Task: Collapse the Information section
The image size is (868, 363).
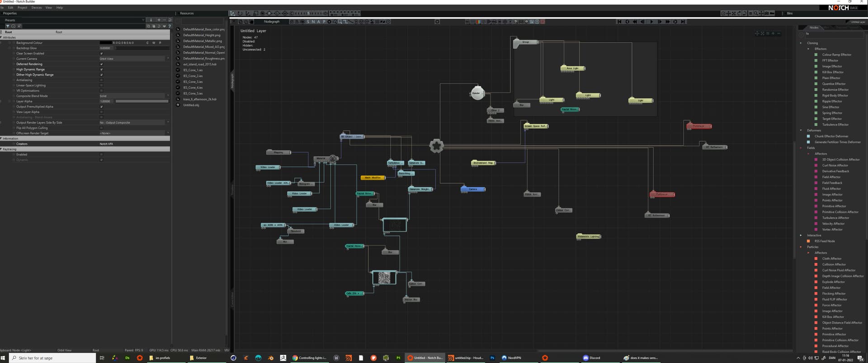Action: pos(1,138)
